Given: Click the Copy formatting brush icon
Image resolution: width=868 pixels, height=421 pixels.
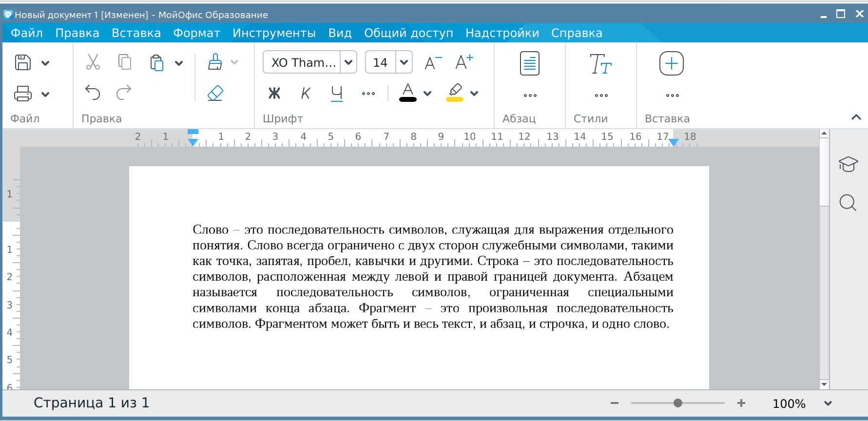Looking at the screenshot, I should pyautogui.click(x=215, y=62).
